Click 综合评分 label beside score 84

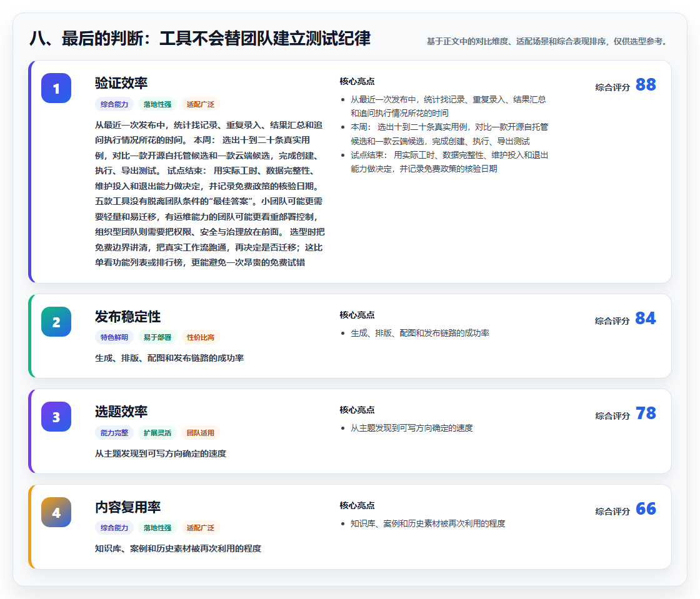[612, 321]
